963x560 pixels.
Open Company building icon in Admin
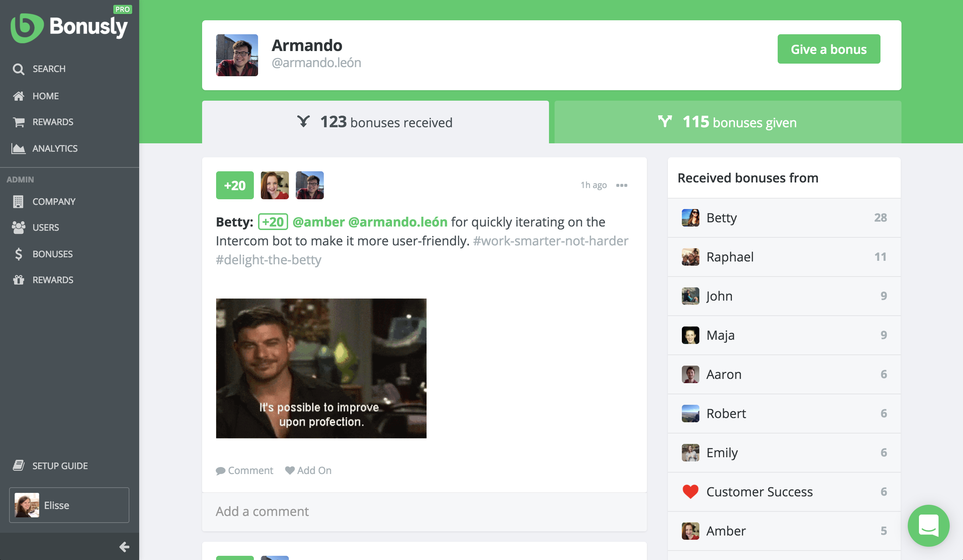pyautogui.click(x=18, y=201)
